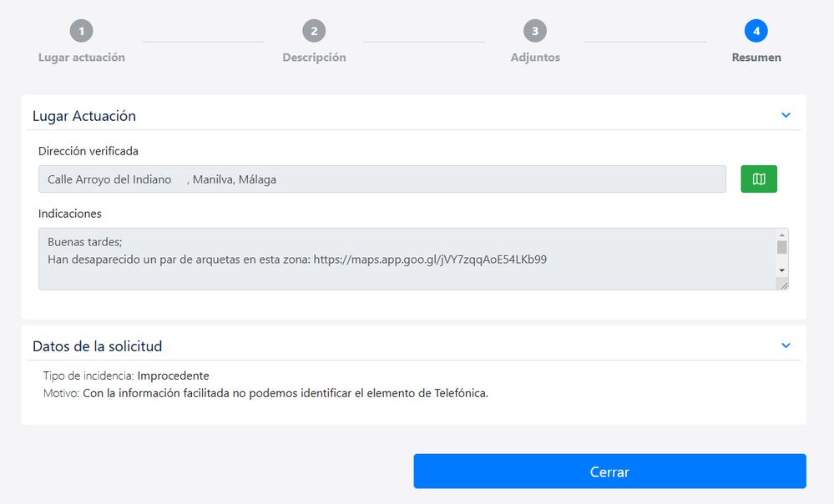Click the chevron beside Lugar Actuación
This screenshot has width=834, height=504.
tap(785, 114)
